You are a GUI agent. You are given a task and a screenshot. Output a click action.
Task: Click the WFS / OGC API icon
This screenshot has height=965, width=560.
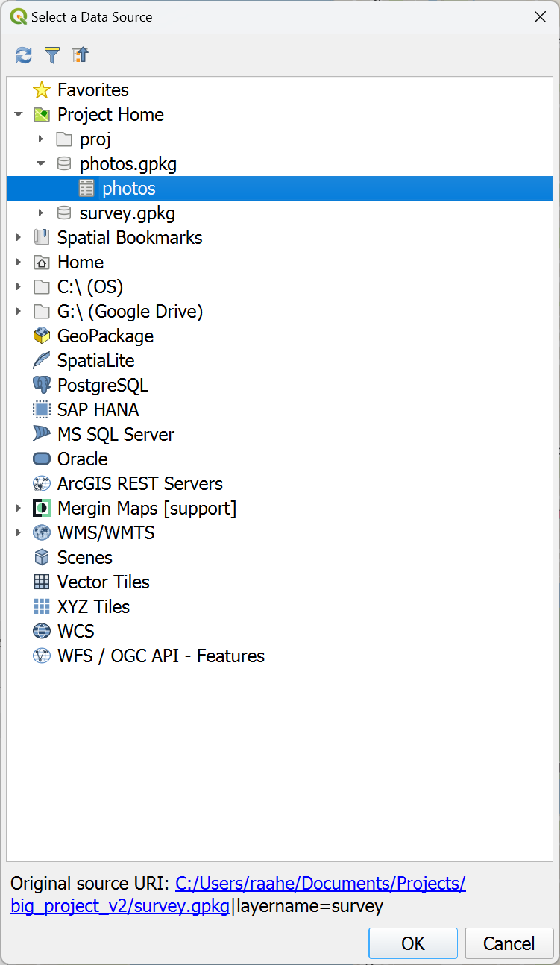coord(42,656)
